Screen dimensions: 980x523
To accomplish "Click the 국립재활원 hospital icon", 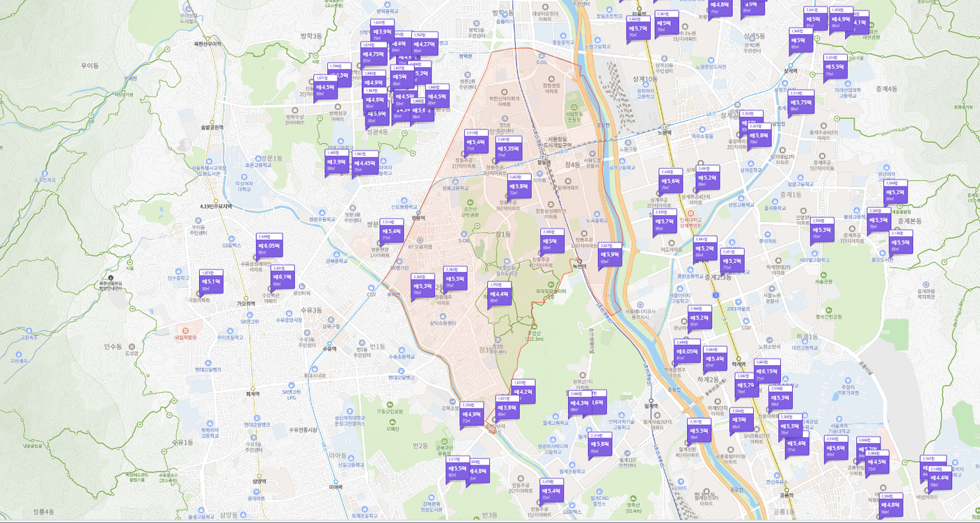I will click(x=184, y=330).
